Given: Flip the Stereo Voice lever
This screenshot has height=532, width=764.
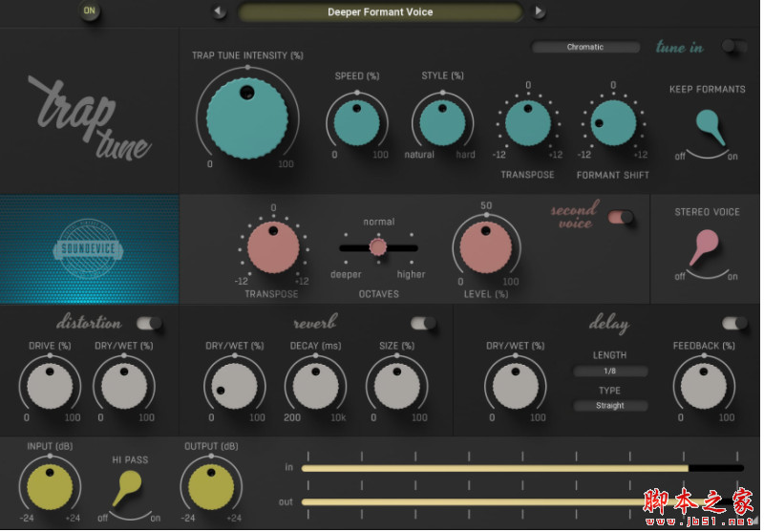Looking at the screenshot, I should [x=704, y=247].
